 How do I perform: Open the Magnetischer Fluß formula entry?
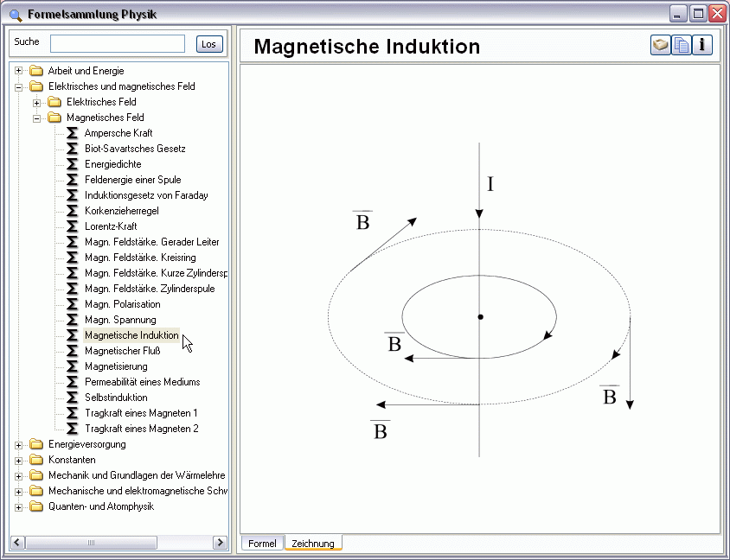point(122,351)
